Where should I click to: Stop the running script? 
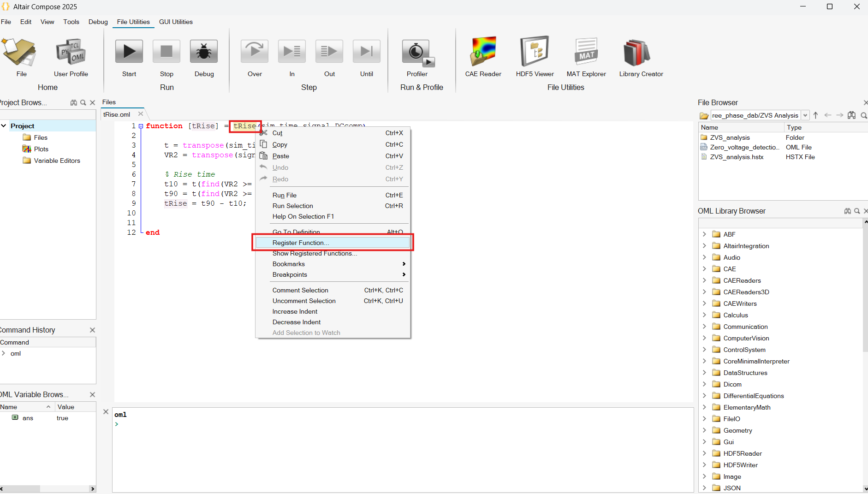coord(166,51)
